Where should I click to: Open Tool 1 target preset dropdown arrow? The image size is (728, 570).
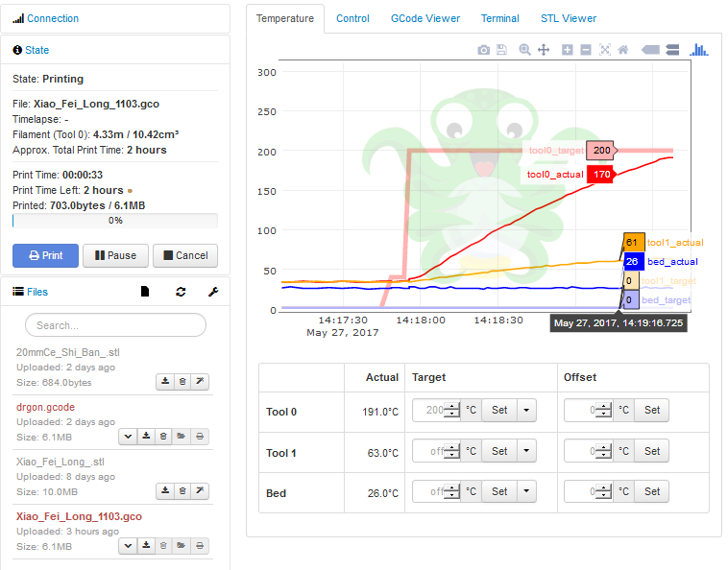coord(526,451)
